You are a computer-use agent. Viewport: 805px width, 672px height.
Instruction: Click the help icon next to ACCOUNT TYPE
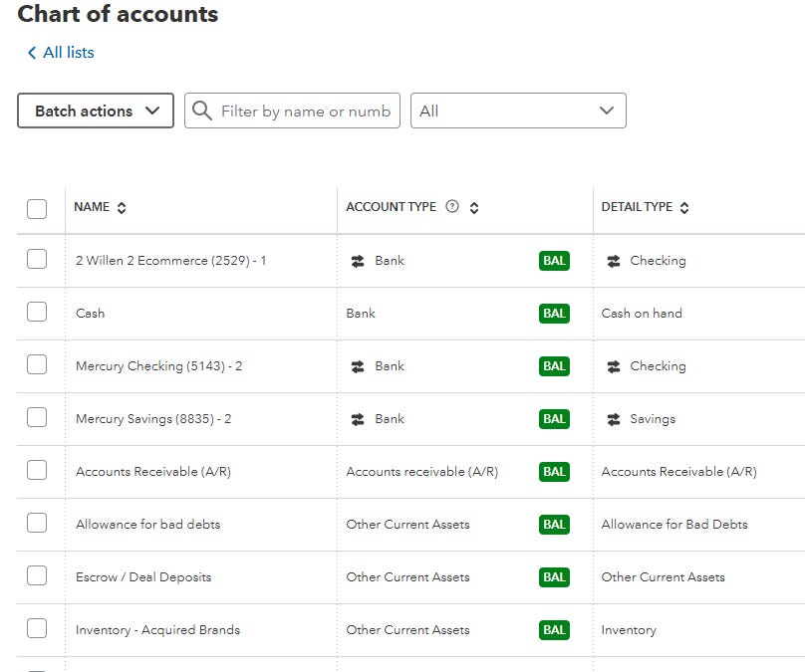pyautogui.click(x=452, y=207)
